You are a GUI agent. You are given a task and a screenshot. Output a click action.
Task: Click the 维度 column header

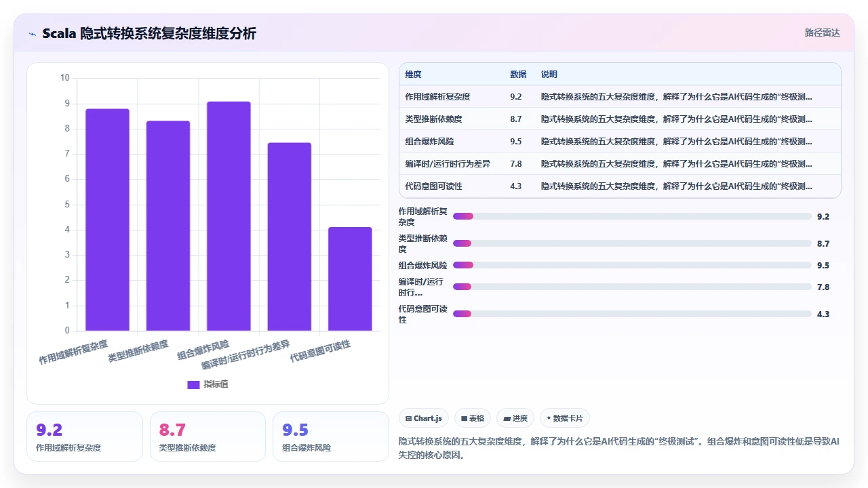(x=413, y=75)
